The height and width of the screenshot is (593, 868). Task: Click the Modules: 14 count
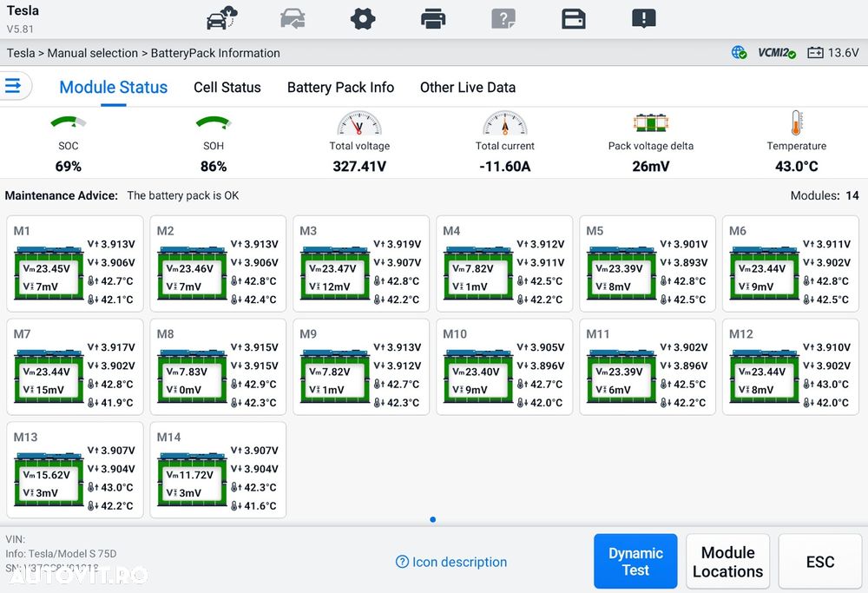tap(825, 195)
